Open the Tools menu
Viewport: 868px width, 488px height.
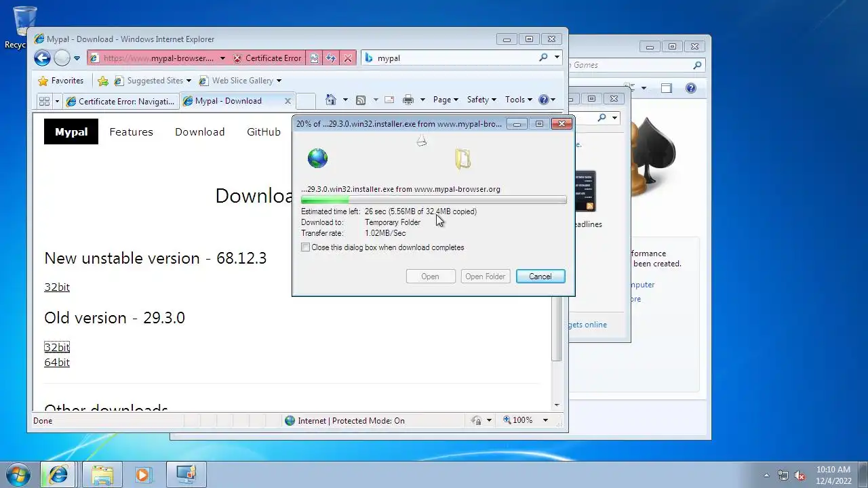pyautogui.click(x=518, y=100)
